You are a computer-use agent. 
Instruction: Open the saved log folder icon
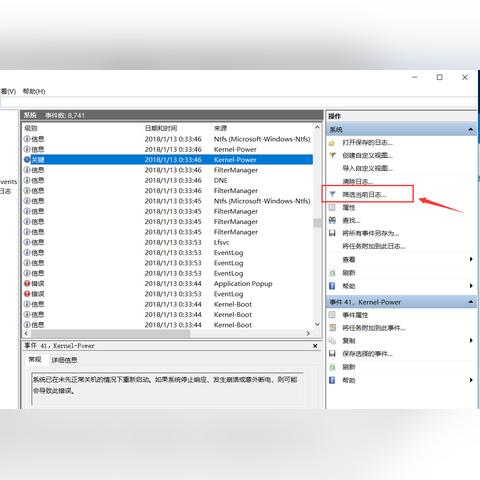pyautogui.click(x=332, y=143)
